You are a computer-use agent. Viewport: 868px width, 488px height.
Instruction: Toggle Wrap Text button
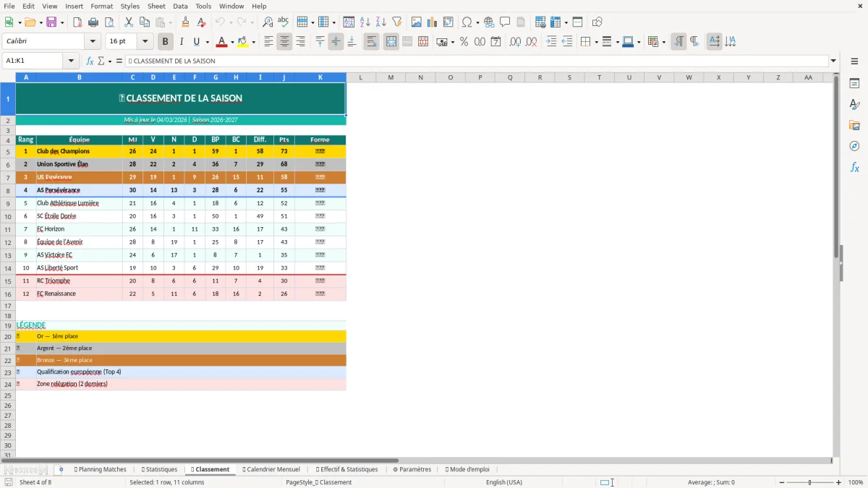click(x=371, y=42)
